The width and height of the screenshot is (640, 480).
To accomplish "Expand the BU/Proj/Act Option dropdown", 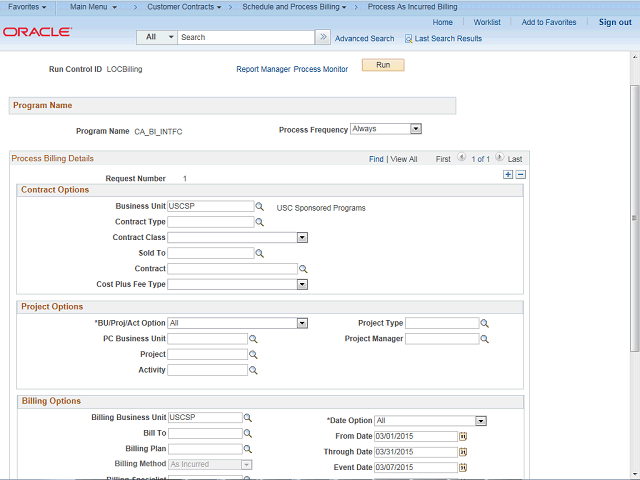I will (x=302, y=323).
